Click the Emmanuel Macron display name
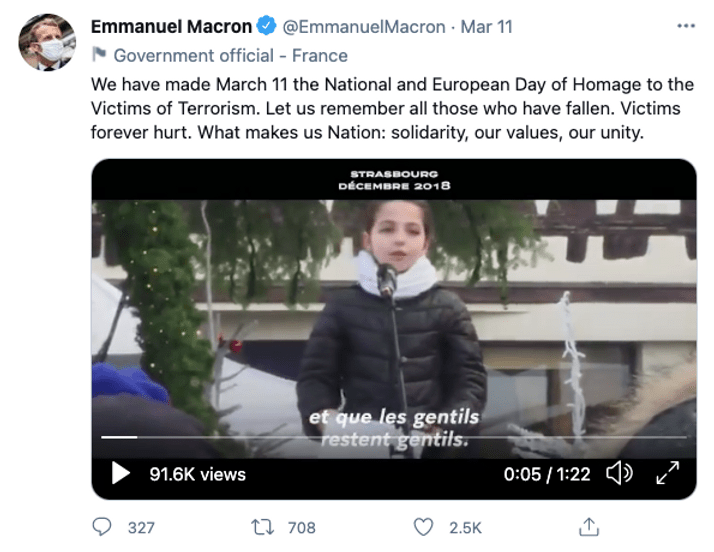Screen dimensions: 714x552 [x=171, y=27]
